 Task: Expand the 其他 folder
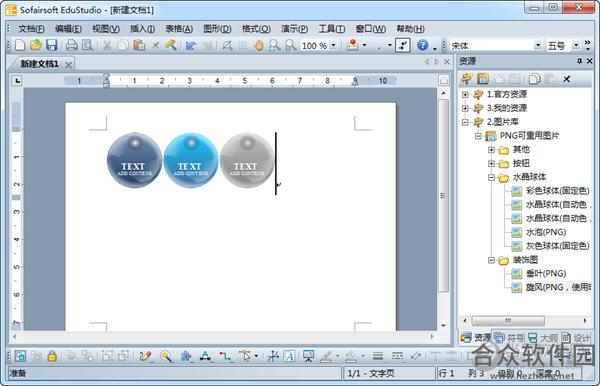point(492,150)
